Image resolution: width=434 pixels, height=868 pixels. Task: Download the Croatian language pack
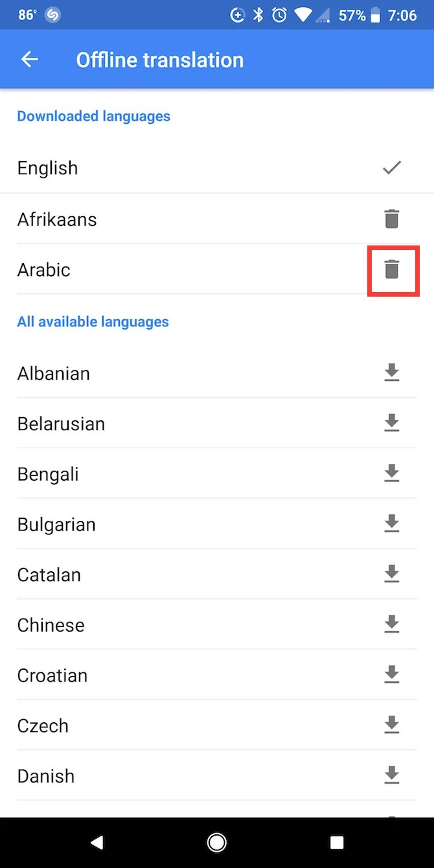392,675
